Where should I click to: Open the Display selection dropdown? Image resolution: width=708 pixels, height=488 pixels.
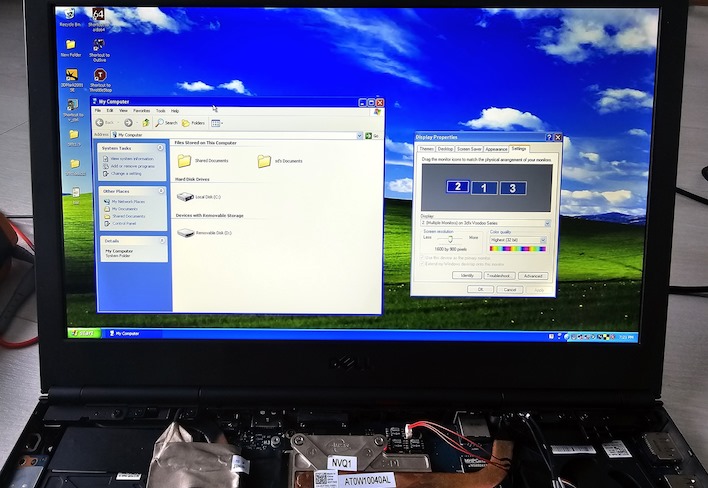click(547, 223)
